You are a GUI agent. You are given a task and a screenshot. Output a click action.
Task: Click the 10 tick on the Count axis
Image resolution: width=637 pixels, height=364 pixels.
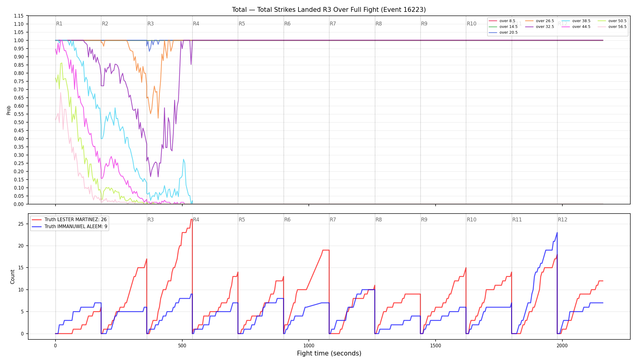point(21,290)
